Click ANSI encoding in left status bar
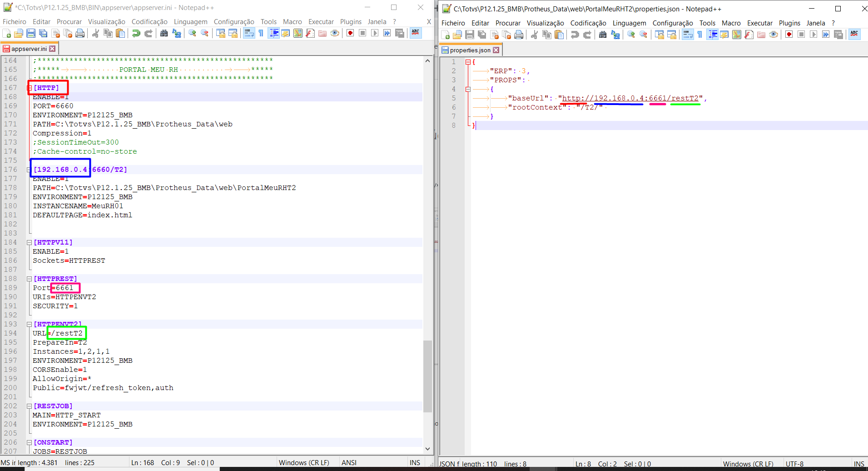The image size is (868, 471). [x=349, y=463]
